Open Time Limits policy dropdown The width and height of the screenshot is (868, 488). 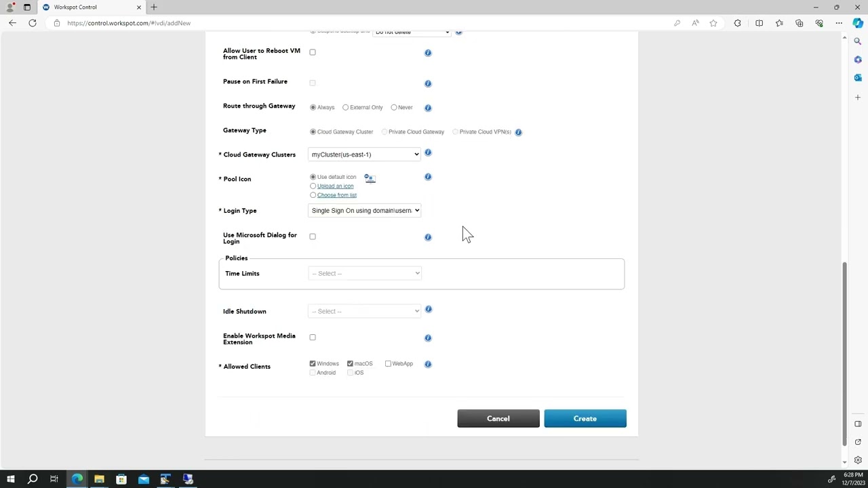tap(364, 274)
